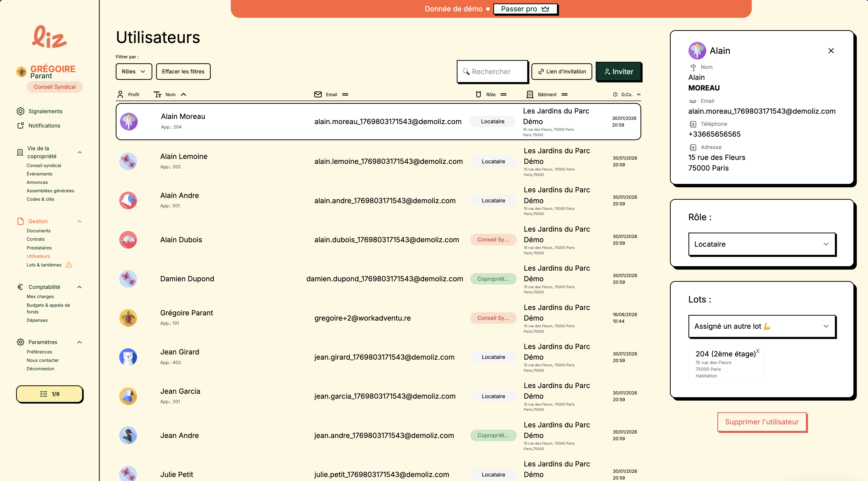
Task: Sort by D.Co. column sort icon
Action: [x=639, y=95]
